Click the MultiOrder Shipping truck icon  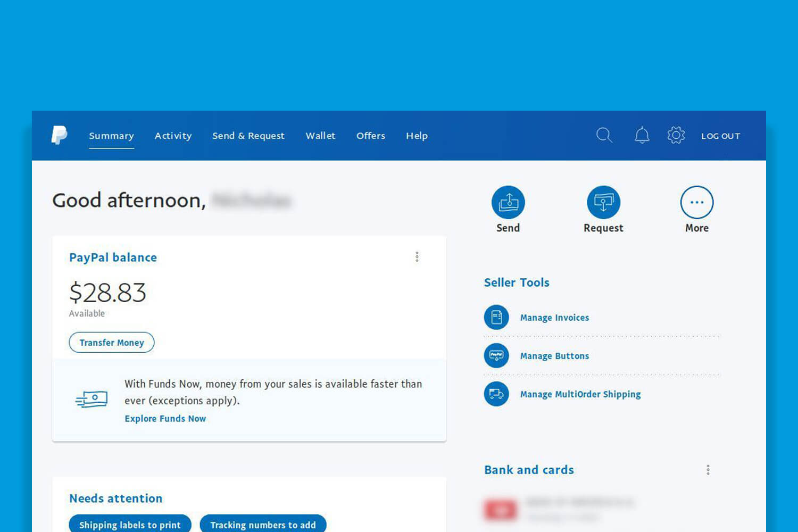[496, 394]
